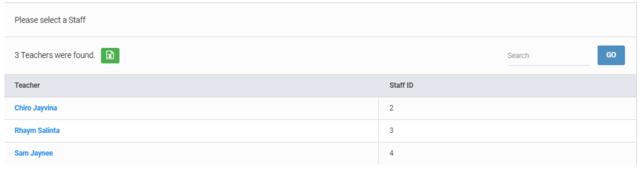Click the Staff ID column header

[x=401, y=85]
